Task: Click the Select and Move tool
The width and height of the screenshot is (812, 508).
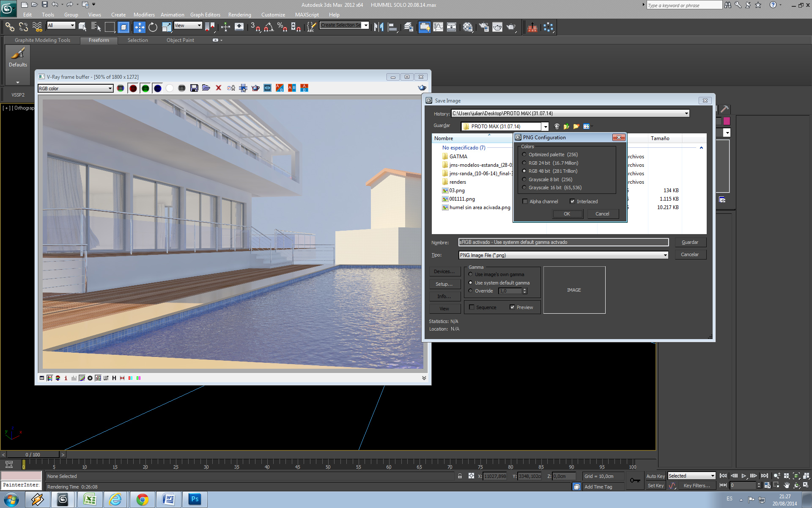Action: [139, 27]
